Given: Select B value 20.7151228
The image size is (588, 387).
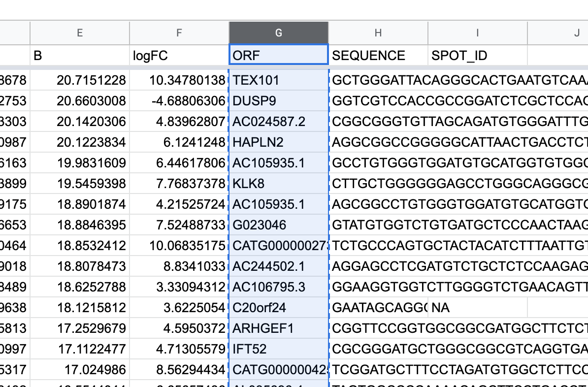Looking at the screenshot, I should [80, 80].
